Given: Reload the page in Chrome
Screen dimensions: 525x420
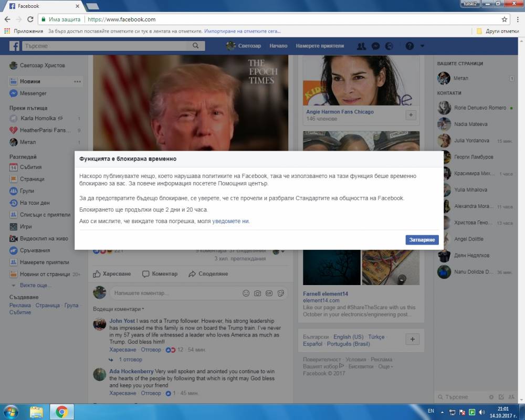Looking at the screenshot, I should pos(30,19).
